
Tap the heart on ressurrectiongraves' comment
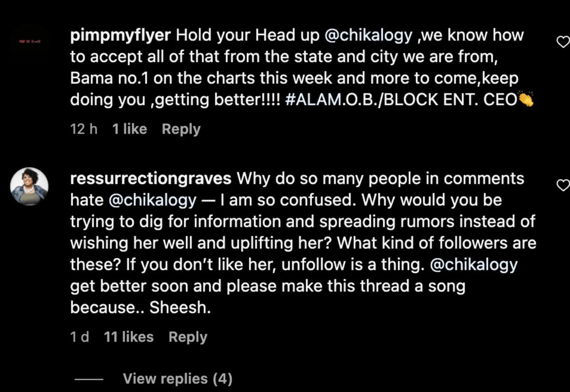(x=562, y=185)
